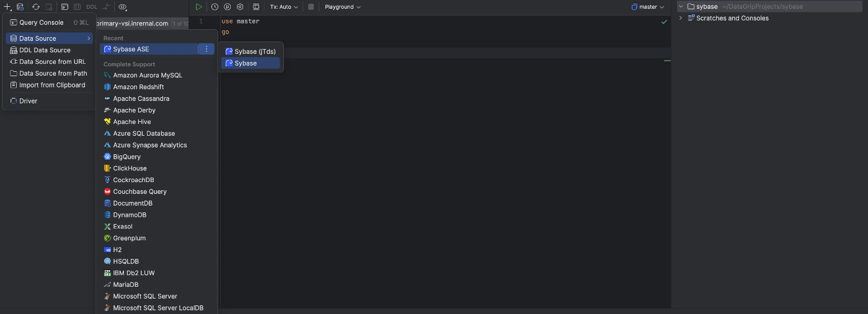
Task: Click the Jump to Query Console icon
Action: click(x=64, y=7)
